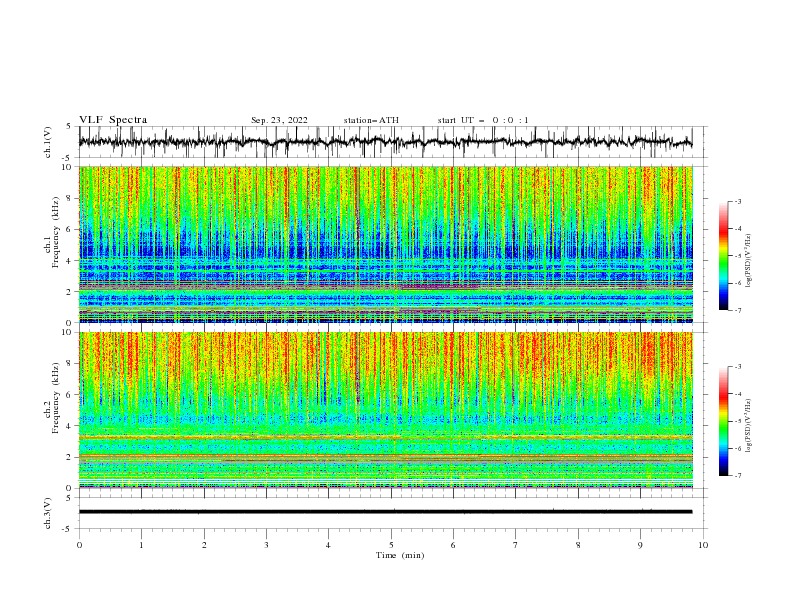Click the 8 kHz tick on ch.1 spectrogram
Image resolution: width=792 pixels, height=612 pixels.
click(x=70, y=198)
